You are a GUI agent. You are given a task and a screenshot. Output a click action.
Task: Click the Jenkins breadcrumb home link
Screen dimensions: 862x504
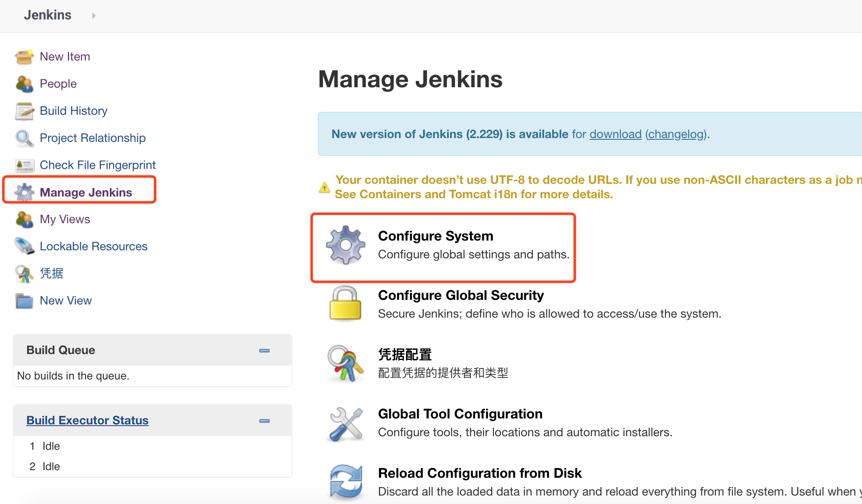pos(47,15)
